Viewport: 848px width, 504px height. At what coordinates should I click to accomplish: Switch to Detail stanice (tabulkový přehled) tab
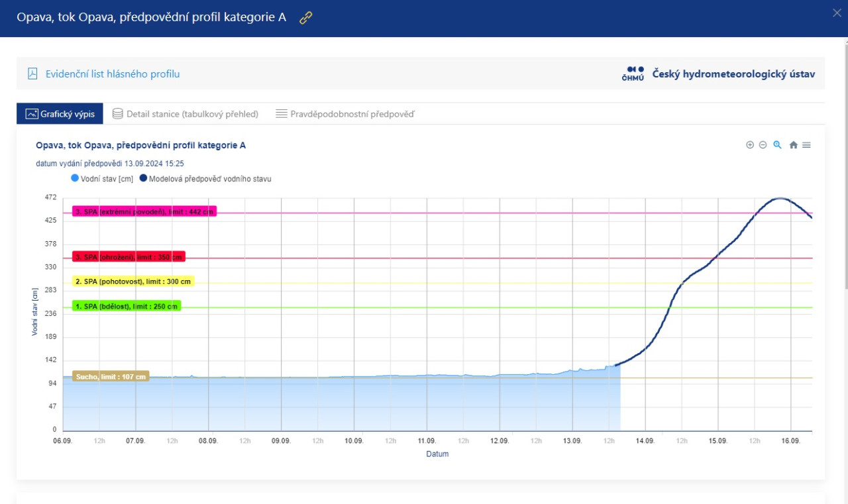185,114
